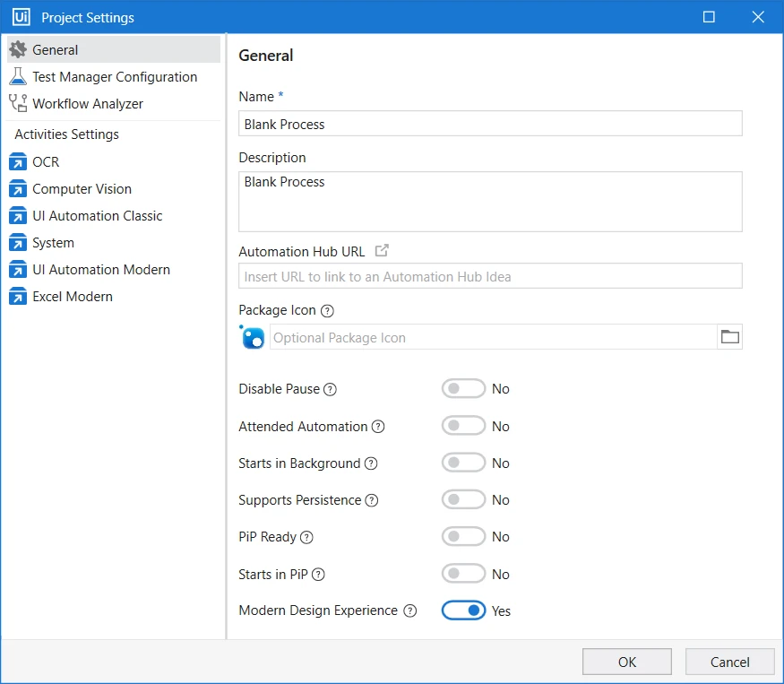Turn off Modern Design Experience toggle
This screenshot has height=684, width=784.
[463, 610]
